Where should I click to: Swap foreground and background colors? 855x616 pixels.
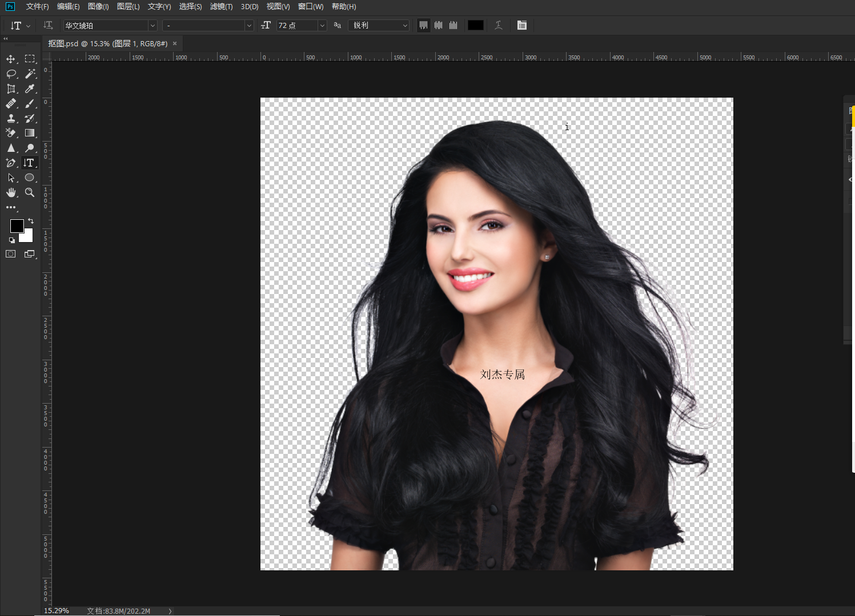tap(31, 221)
